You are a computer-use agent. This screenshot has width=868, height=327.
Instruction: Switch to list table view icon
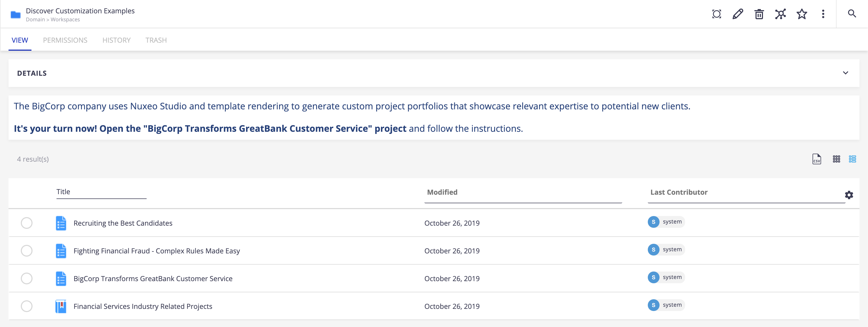pos(853,159)
